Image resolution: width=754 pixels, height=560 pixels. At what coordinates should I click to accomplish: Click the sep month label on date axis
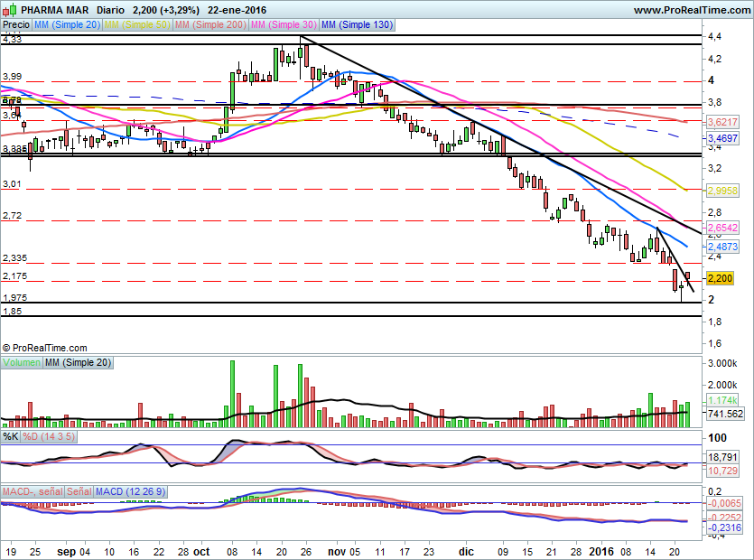(66, 552)
